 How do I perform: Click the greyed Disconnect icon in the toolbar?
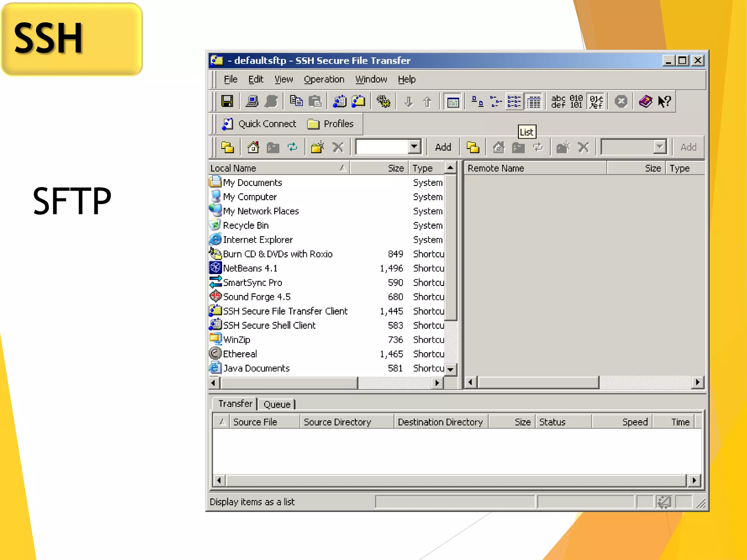[x=271, y=101]
